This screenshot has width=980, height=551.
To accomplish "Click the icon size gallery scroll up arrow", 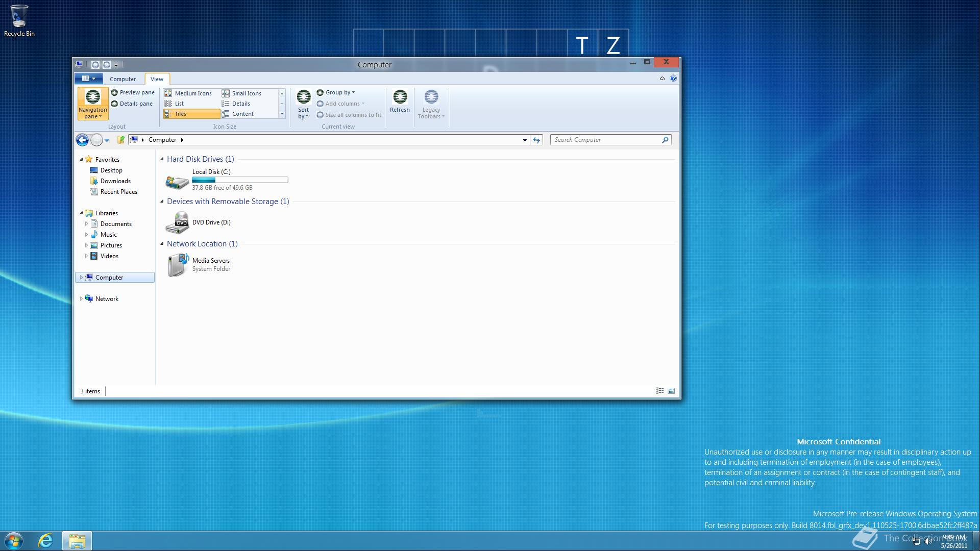I will click(282, 93).
